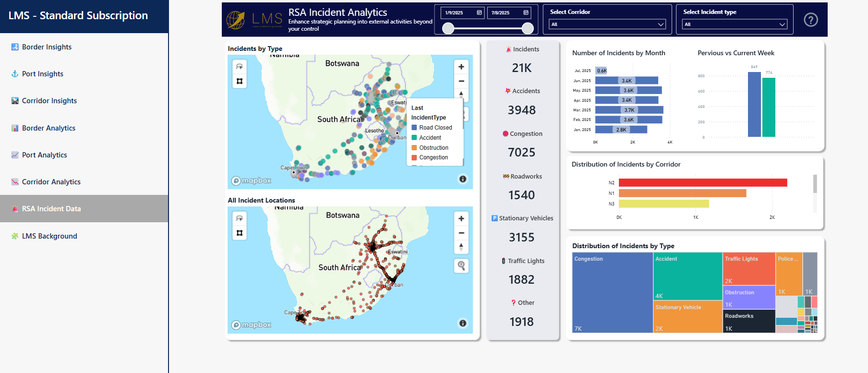Viewport: 868px width, 373px height.
Task: Expand the Select Corridor dropdown
Action: (607, 24)
